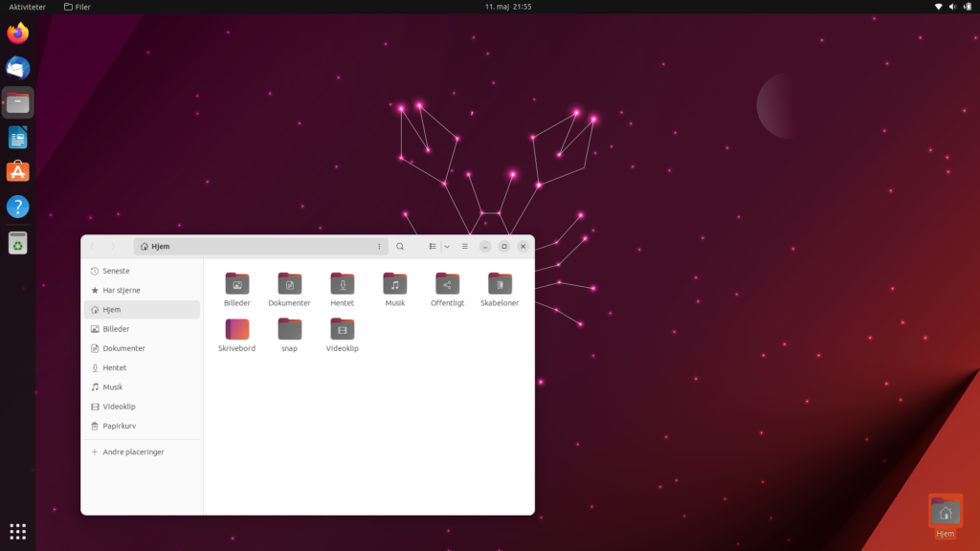Open the Filer app menu in top bar
980x551 pixels.
click(x=78, y=7)
